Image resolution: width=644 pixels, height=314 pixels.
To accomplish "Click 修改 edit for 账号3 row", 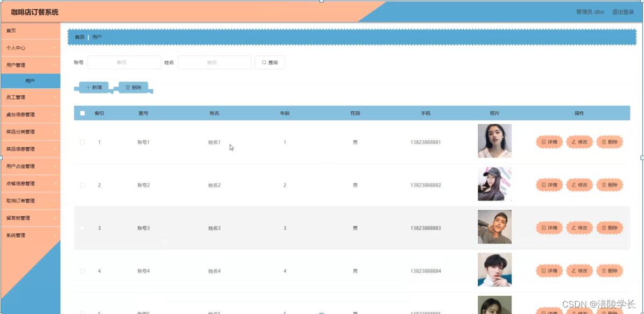I will coord(579,228).
